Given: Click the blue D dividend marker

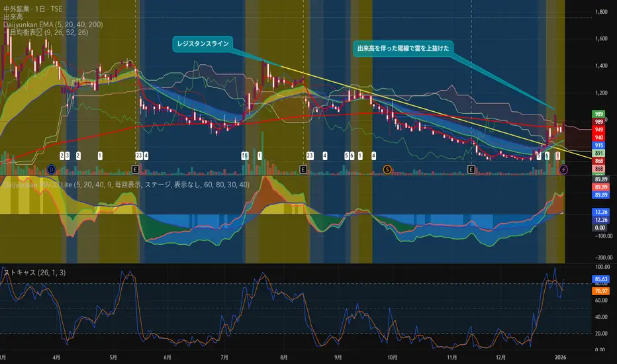Looking at the screenshot, I should point(51,169).
